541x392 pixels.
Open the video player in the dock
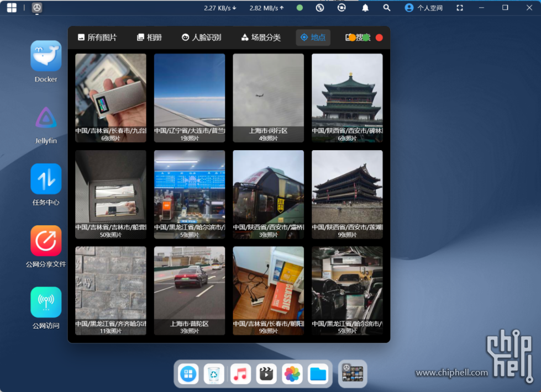266,374
